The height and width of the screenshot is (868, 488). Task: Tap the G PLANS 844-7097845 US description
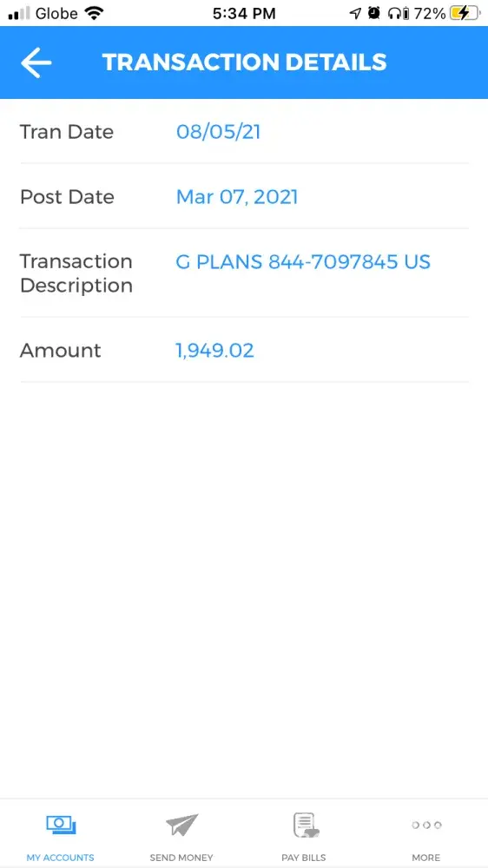pos(303,262)
